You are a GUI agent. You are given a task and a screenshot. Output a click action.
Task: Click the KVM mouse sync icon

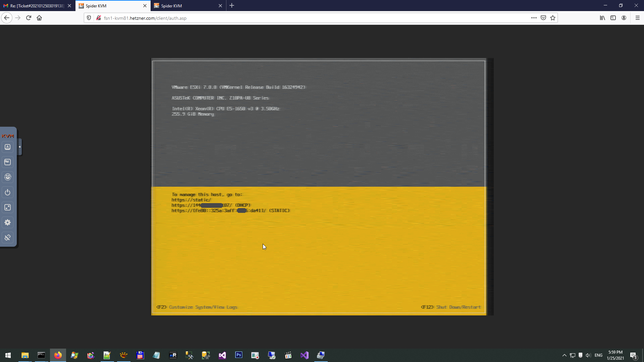point(7,177)
